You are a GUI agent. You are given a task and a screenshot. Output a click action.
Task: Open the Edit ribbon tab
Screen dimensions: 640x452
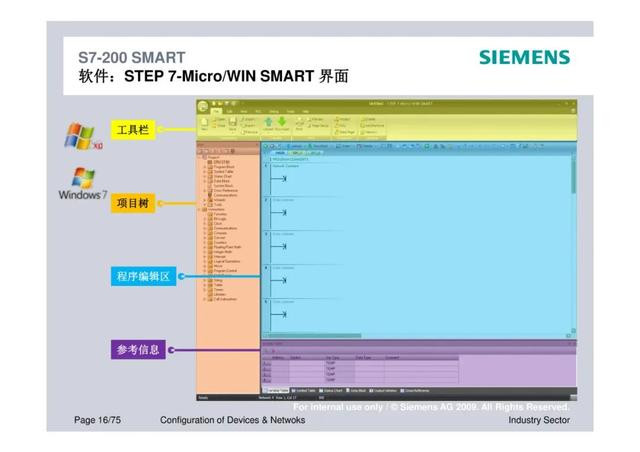click(229, 111)
